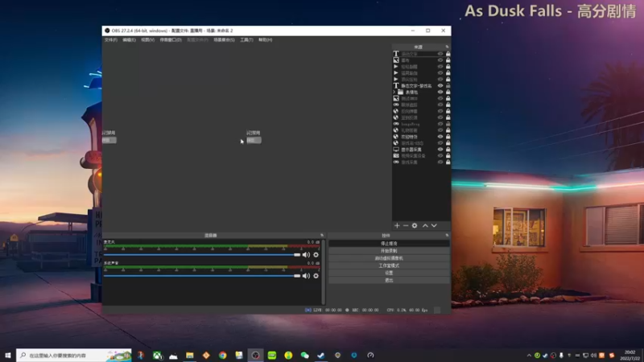
Task: Click the mixer panel vertical scrollbar
Action: [324, 272]
